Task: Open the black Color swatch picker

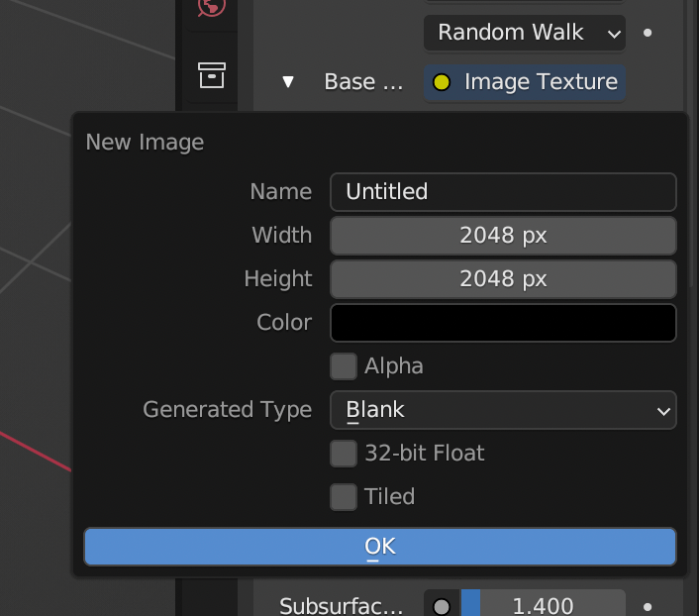Action: click(x=503, y=323)
